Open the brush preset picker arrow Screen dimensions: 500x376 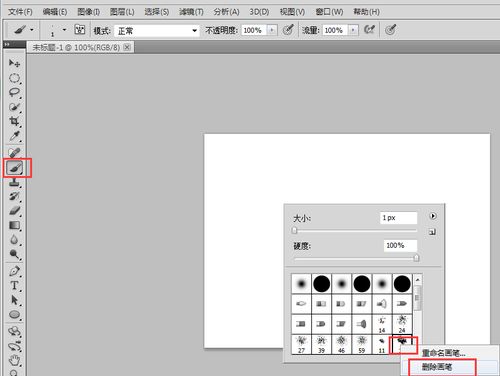click(64, 30)
